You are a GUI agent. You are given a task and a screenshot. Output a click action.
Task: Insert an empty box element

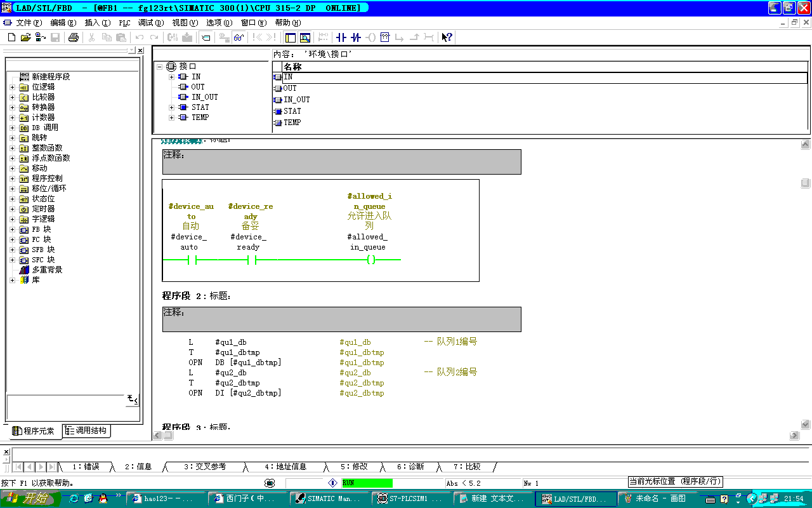point(384,37)
